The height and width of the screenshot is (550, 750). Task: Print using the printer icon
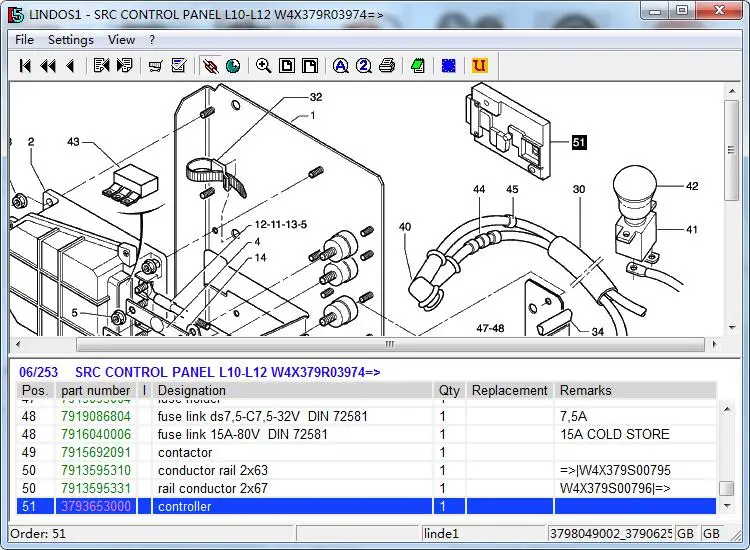coord(387,66)
